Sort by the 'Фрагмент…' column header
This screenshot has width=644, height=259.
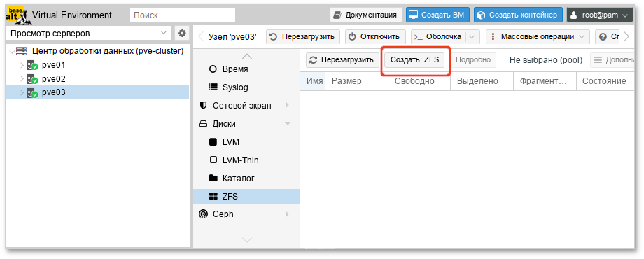tap(545, 81)
